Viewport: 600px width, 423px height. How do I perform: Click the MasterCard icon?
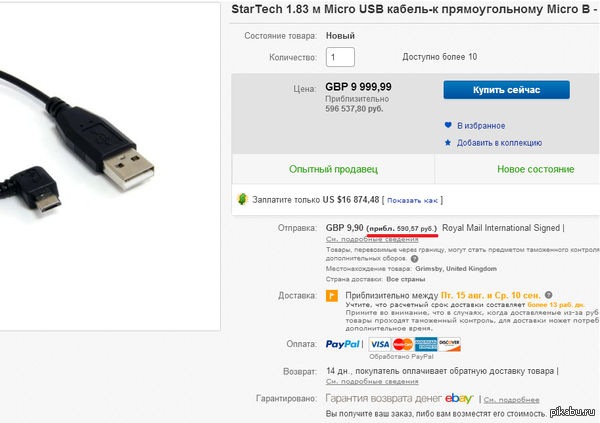403,345
